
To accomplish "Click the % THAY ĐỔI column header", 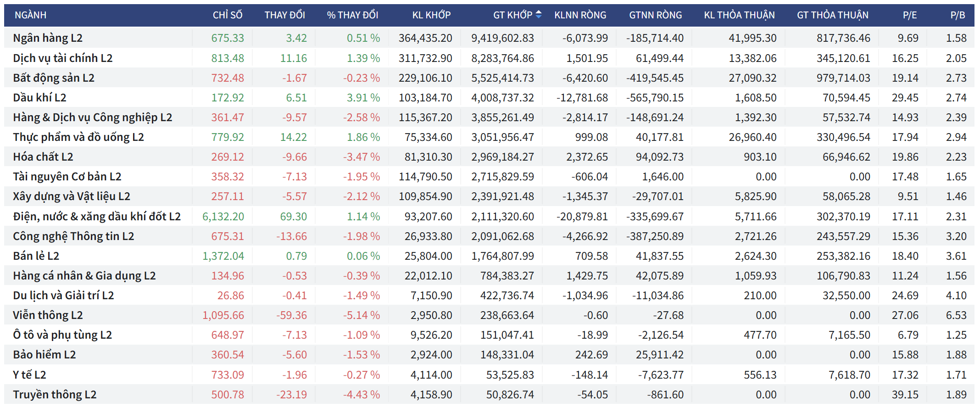I will (352, 15).
